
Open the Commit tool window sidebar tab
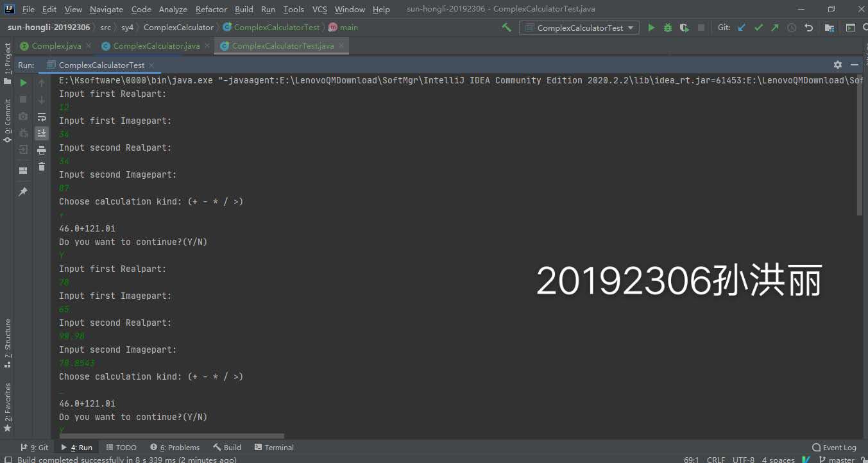pyautogui.click(x=7, y=121)
